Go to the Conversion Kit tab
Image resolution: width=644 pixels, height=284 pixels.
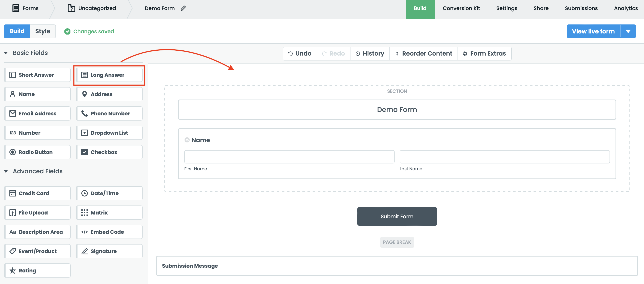(x=461, y=8)
